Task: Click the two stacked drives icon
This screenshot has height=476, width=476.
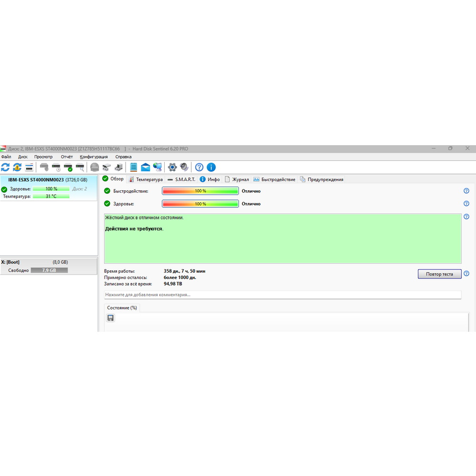Action: click(x=107, y=167)
